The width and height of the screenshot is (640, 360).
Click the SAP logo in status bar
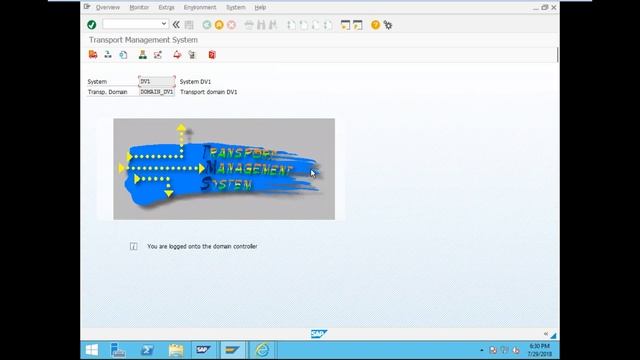(x=319, y=334)
